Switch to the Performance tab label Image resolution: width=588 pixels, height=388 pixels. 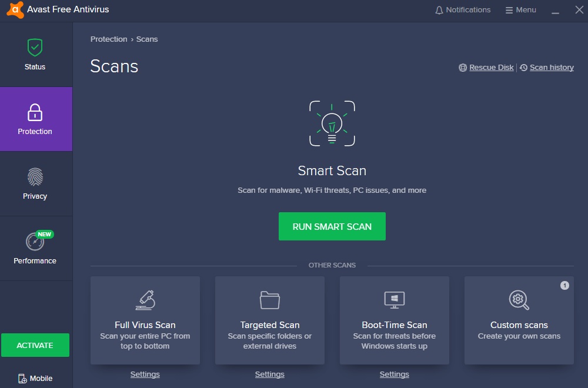pyautogui.click(x=35, y=260)
